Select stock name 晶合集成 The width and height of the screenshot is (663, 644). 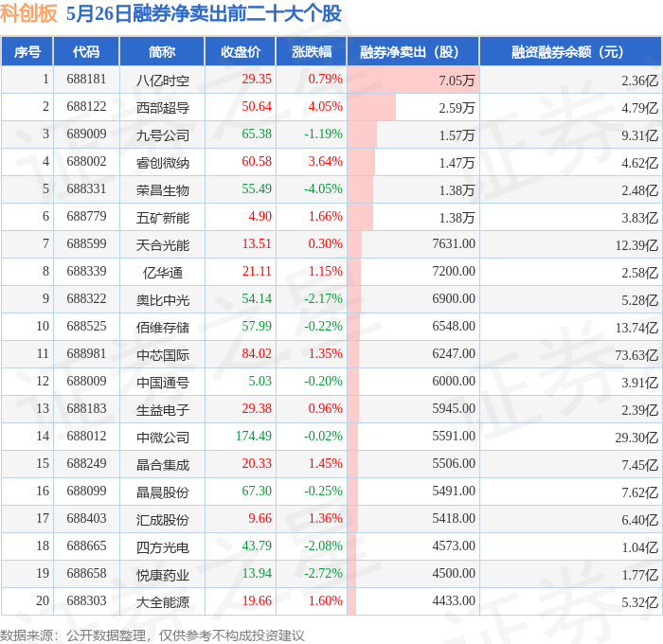pyautogui.click(x=163, y=465)
